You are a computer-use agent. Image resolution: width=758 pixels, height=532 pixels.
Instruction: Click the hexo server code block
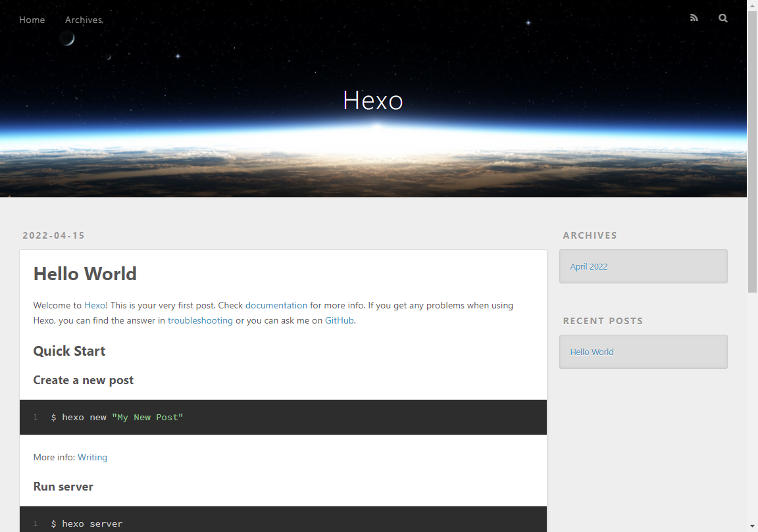(284, 520)
